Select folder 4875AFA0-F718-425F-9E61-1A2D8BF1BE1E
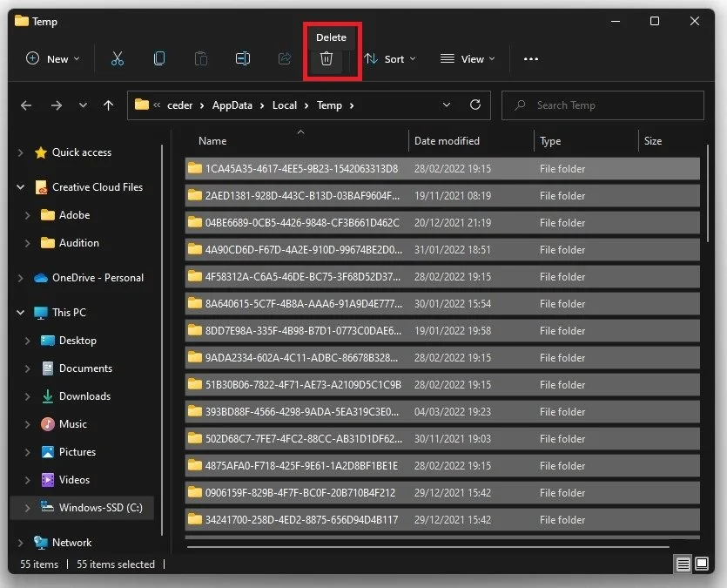 (442, 465)
